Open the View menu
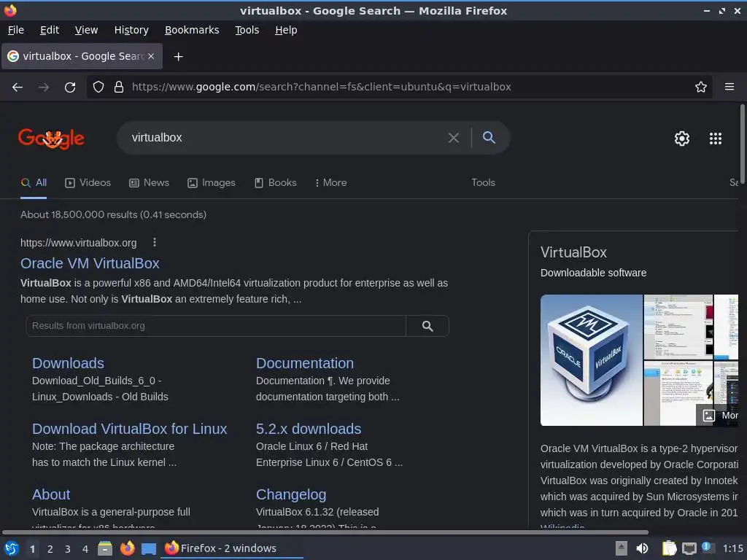 pyautogui.click(x=86, y=30)
